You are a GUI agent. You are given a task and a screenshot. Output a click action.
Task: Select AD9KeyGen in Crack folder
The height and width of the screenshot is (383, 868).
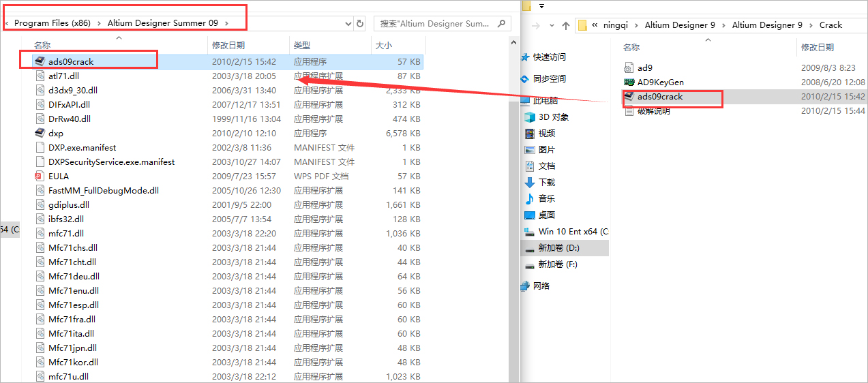pos(660,82)
